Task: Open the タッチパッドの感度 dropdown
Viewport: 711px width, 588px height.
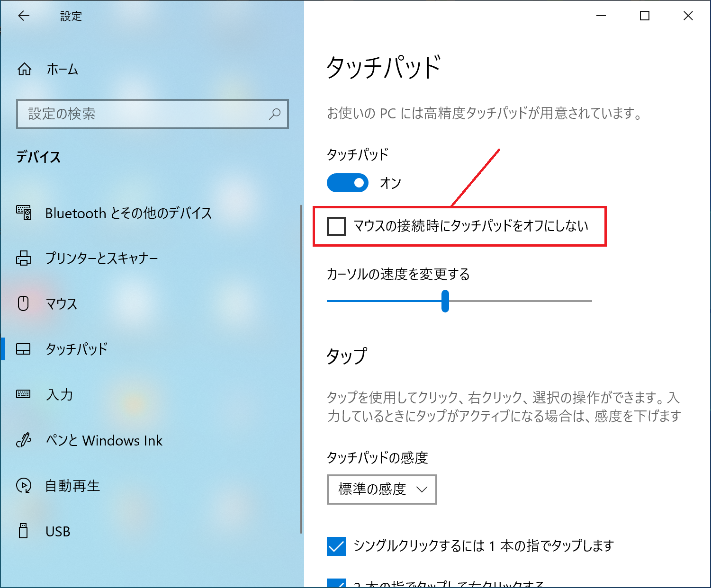Action: pyautogui.click(x=381, y=489)
